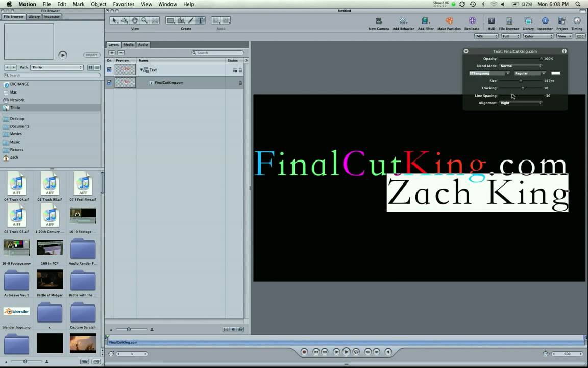Click the Timing pane toolbar icon

577,20
